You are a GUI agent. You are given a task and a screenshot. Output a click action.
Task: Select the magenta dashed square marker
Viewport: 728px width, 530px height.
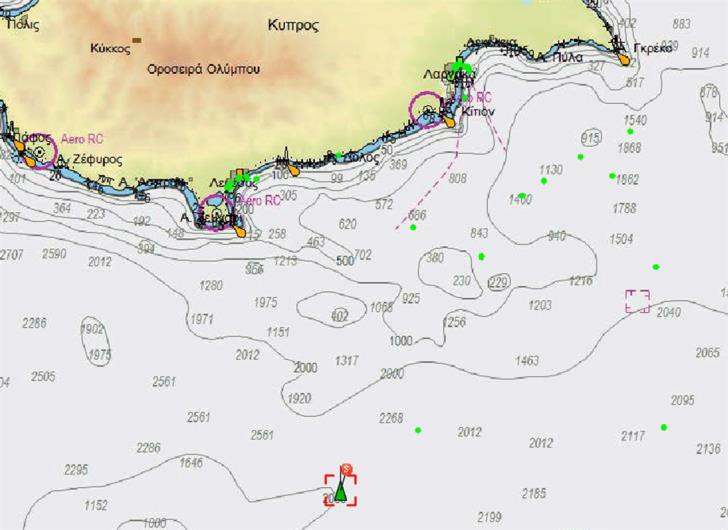point(637,301)
